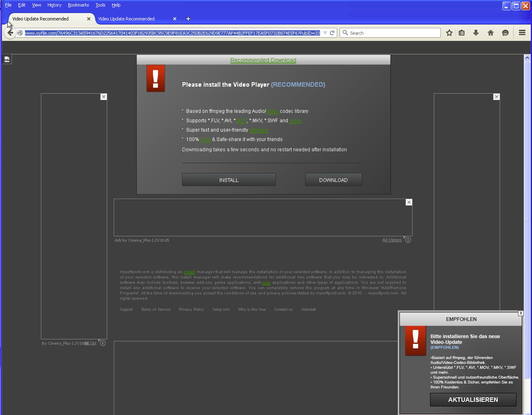Screen dimensions: 532x415
Task: Open the downloads arrow icon
Action: [476, 33]
